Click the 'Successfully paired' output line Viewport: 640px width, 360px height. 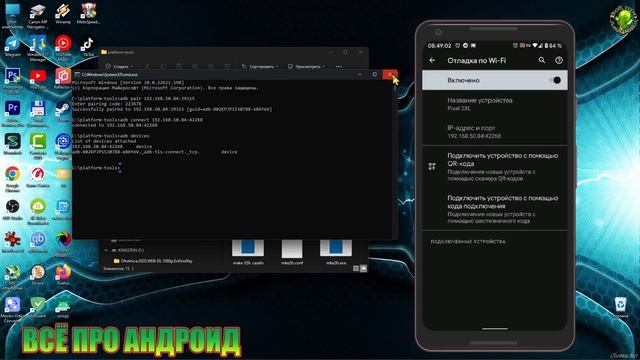pyautogui.click(x=172, y=109)
